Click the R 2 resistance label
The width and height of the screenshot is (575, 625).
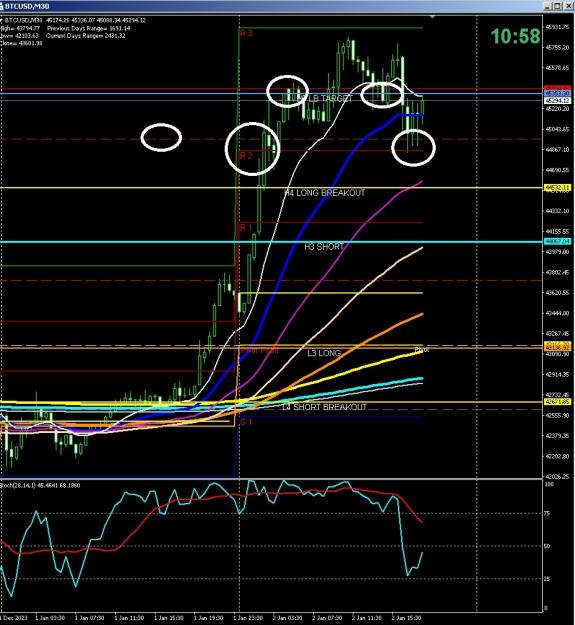coord(246,155)
